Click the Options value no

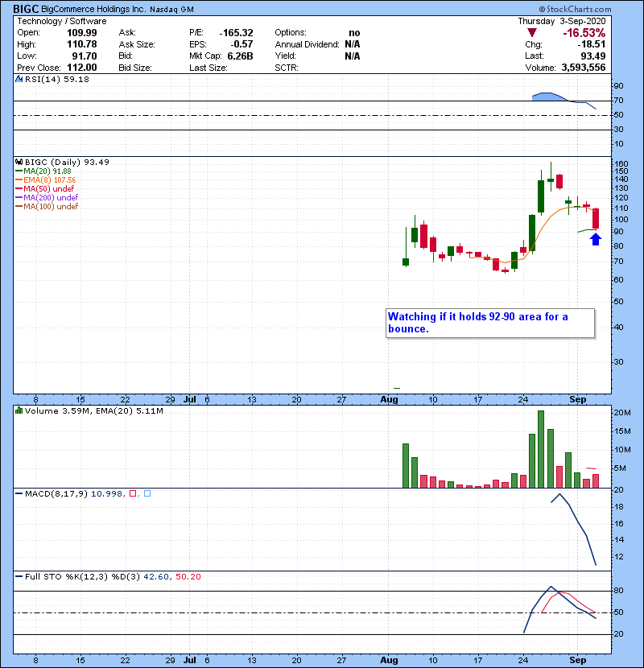pyautogui.click(x=354, y=33)
